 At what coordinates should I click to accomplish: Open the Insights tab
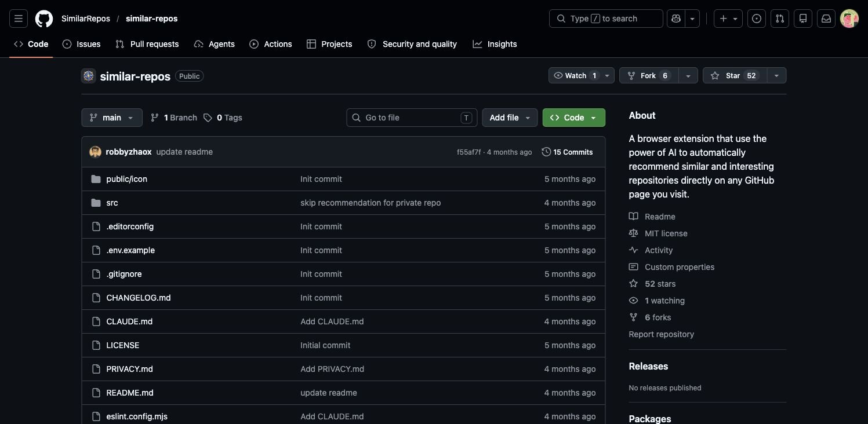click(495, 44)
